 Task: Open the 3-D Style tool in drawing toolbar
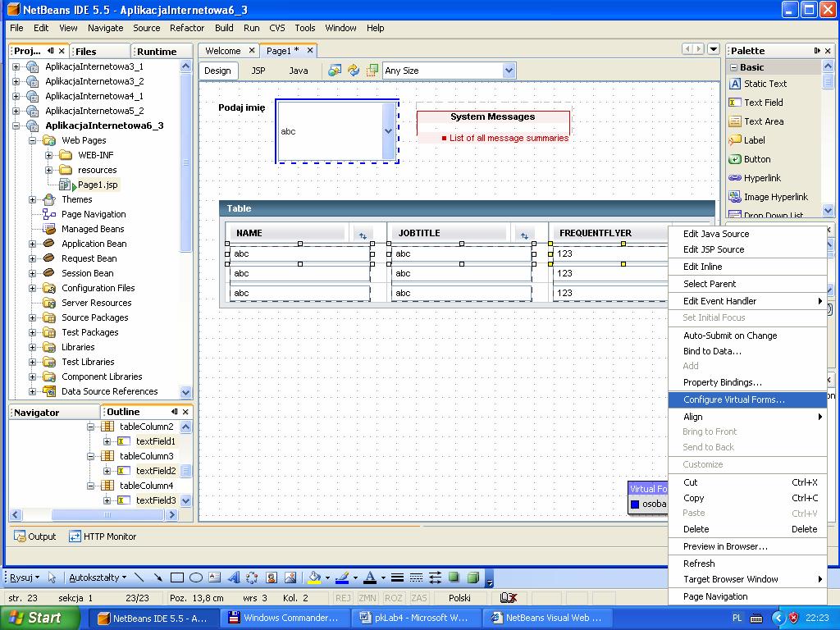pos(473,577)
